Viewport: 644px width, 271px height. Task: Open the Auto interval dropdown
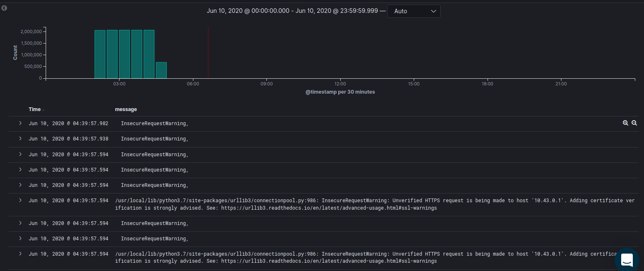pyautogui.click(x=414, y=11)
